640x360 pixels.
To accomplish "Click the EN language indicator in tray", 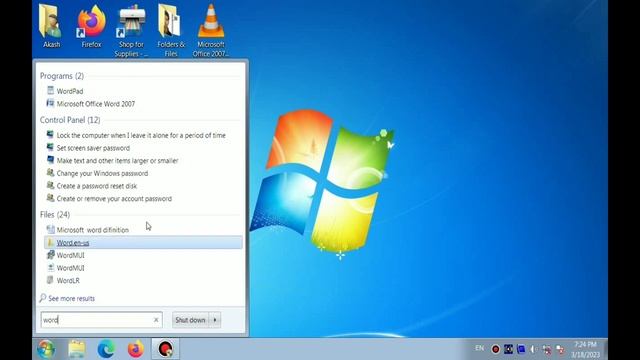I will (479, 348).
